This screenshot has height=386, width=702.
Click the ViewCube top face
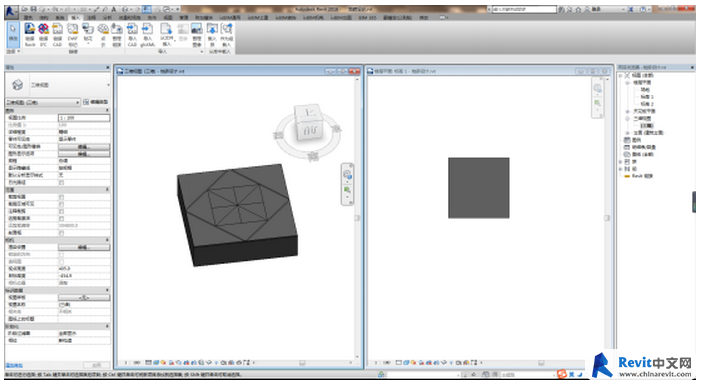coord(308,112)
